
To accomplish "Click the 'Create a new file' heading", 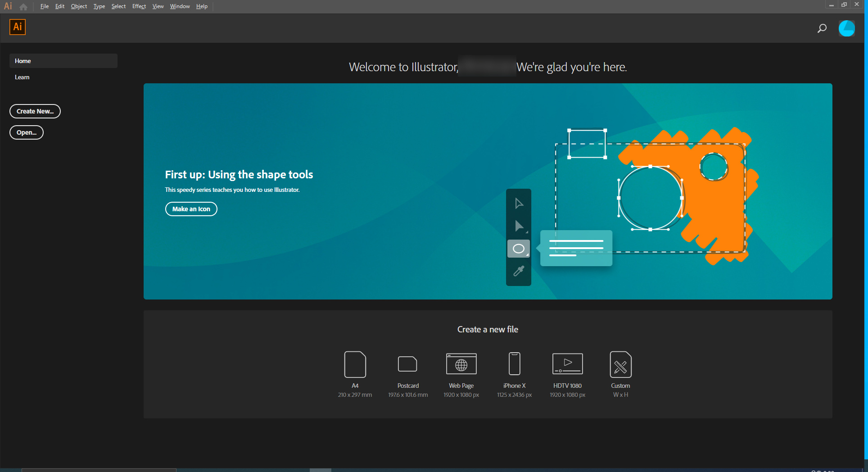I will click(x=488, y=329).
